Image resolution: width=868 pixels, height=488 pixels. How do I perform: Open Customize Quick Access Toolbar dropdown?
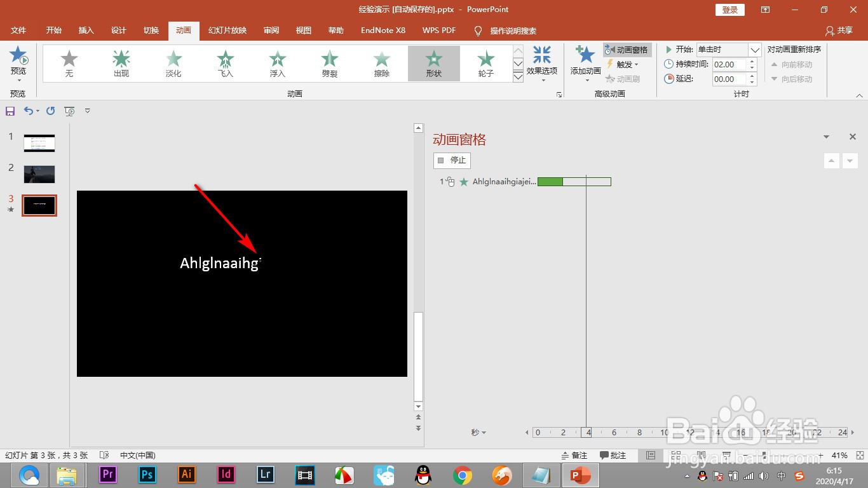pos(88,111)
